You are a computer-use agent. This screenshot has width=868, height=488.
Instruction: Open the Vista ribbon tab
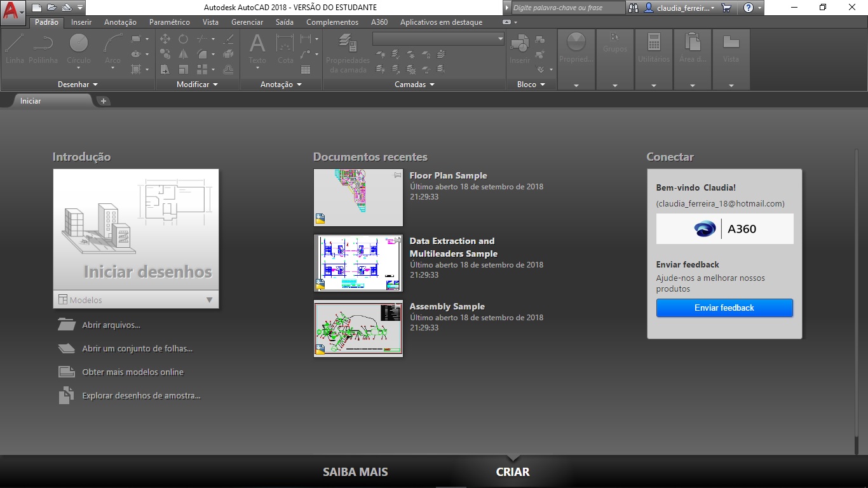point(210,22)
